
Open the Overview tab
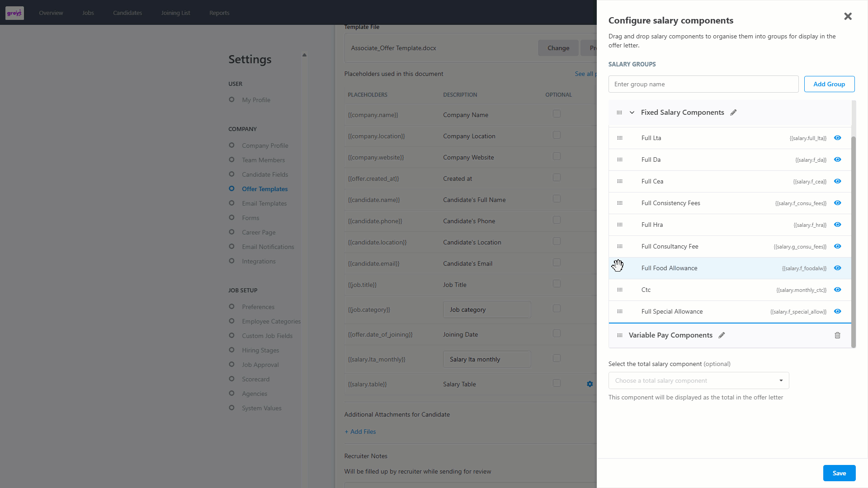51,13
